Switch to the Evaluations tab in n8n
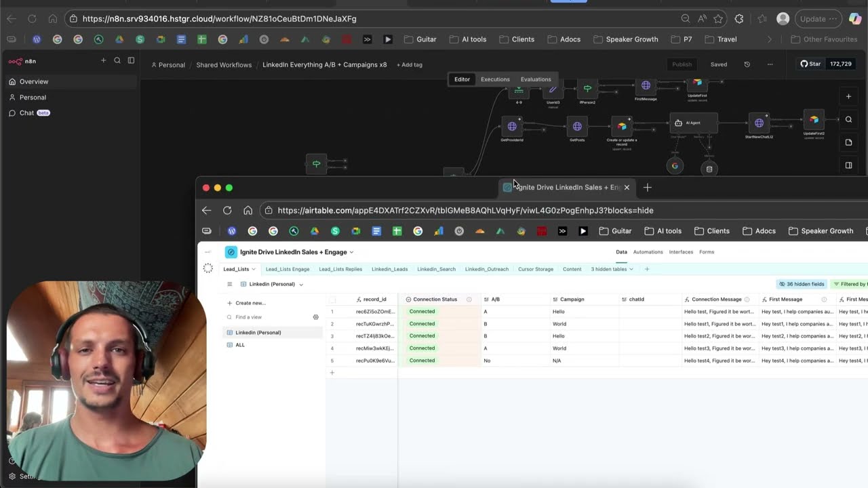Image resolution: width=868 pixels, height=488 pixels. click(536, 79)
